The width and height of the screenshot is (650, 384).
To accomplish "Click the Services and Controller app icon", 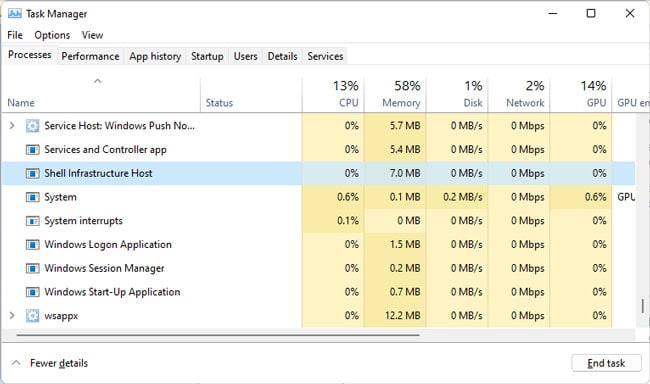I will click(32, 150).
